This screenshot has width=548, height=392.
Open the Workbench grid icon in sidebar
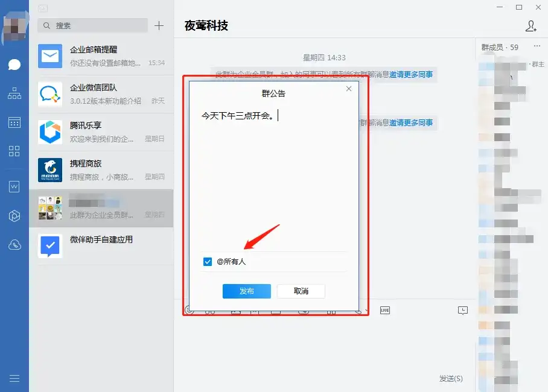[x=14, y=151]
